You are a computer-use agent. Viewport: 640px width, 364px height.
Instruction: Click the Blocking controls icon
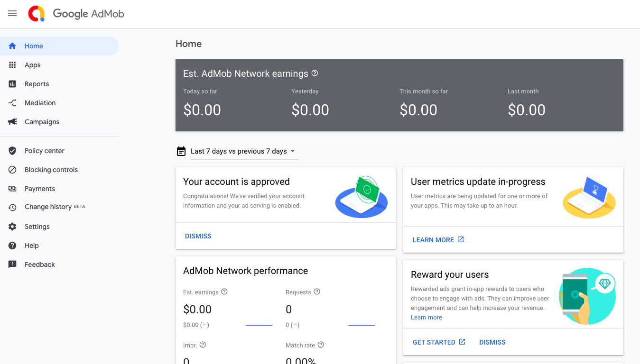[x=12, y=170]
